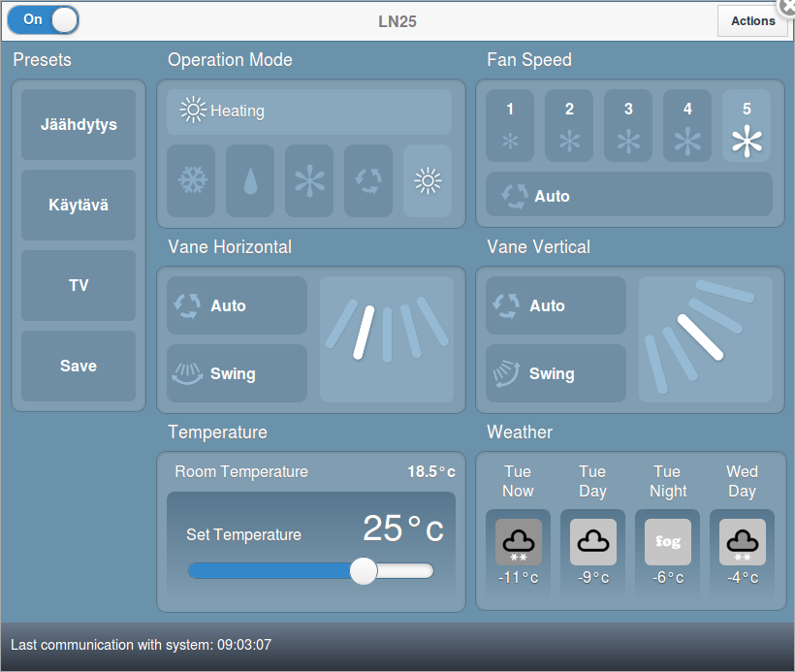Select fan speed level 1
The height and width of the screenshot is (672, 795).
(510, 125)
